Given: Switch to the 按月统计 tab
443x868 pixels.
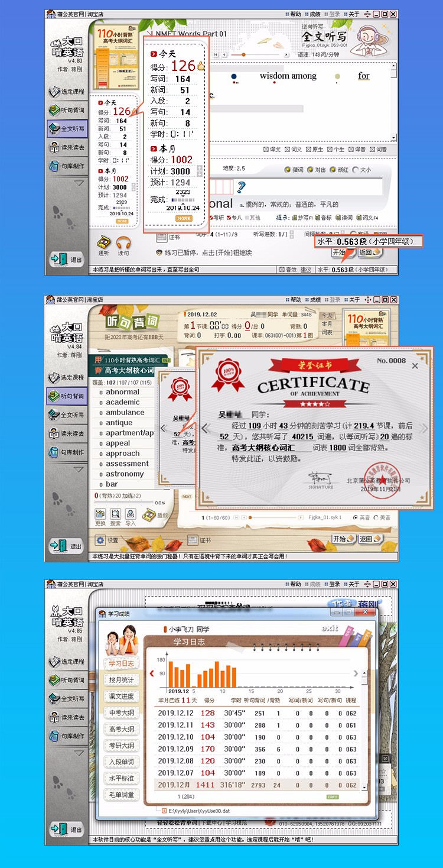Looking at the screenshot, I should 122,680.
